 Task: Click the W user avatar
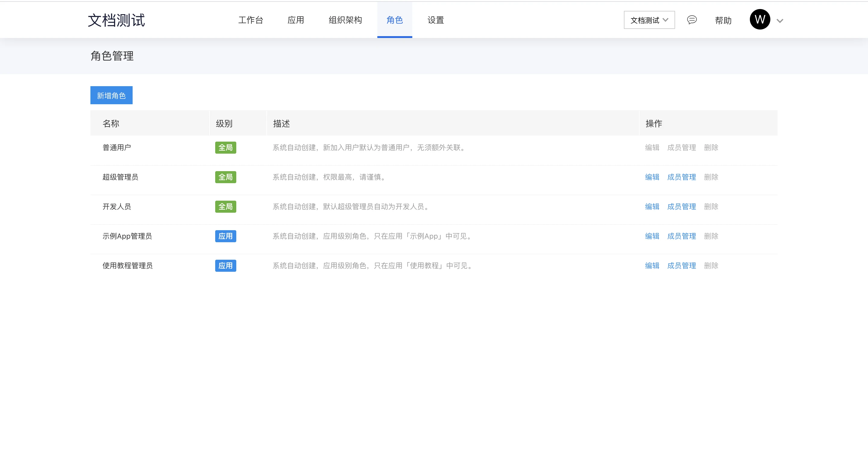coord(759,20)
